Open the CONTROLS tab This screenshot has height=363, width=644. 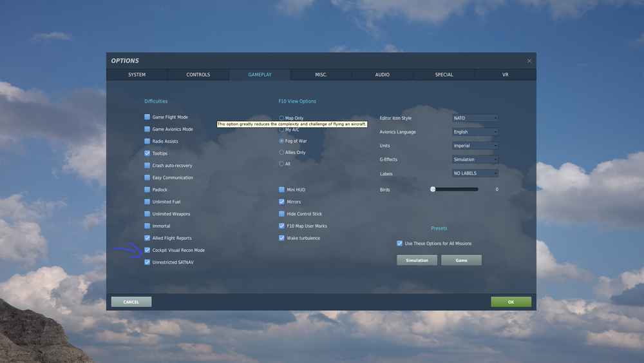198,75
